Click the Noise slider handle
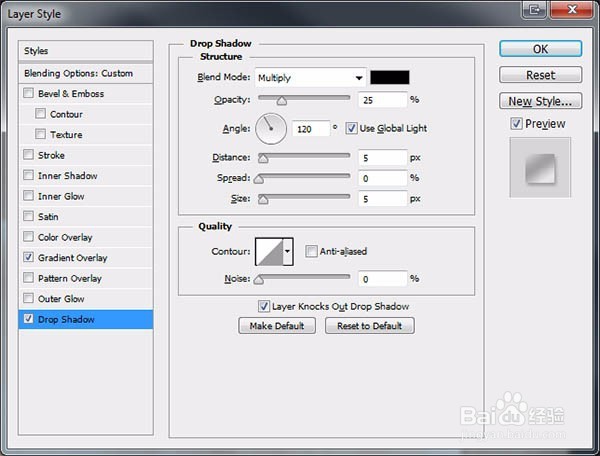600x456 pixels. coord(259,280)
